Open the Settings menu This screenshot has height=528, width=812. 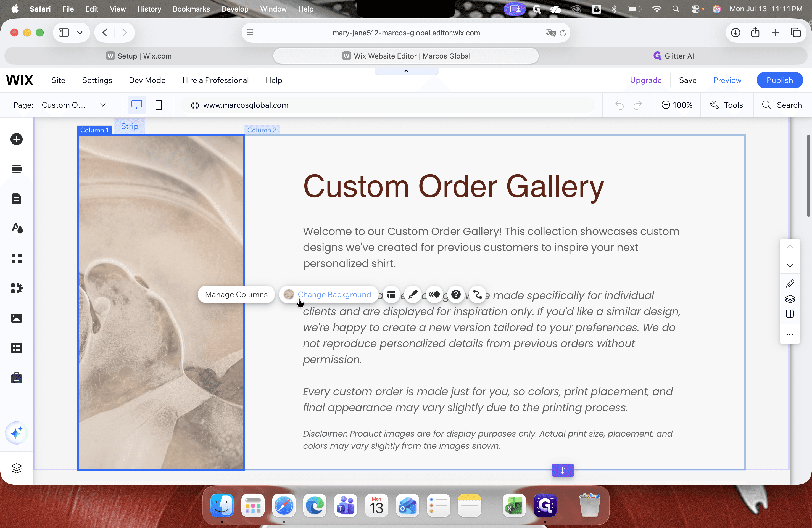point(97,80)
